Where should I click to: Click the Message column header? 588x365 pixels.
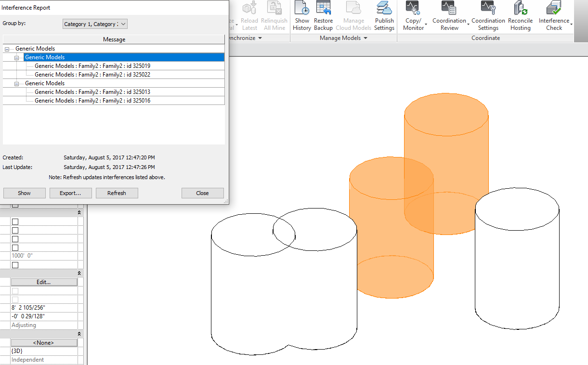[114, 39]
